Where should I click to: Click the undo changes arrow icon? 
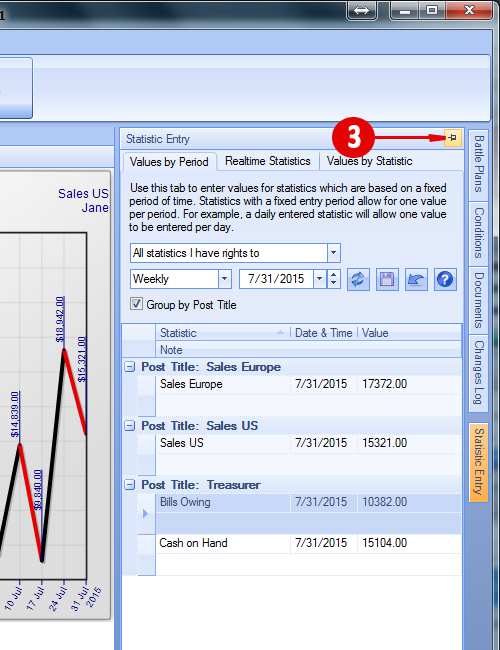[x=416, y=279]
